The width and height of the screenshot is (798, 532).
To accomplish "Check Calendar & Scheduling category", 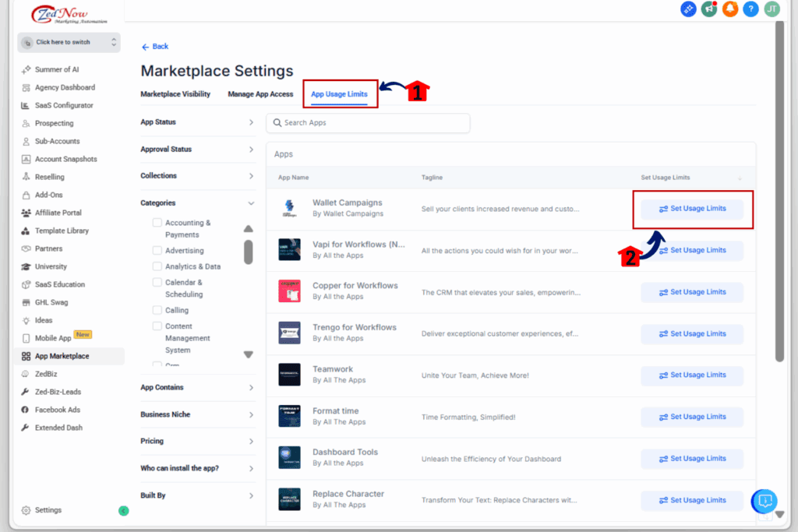I will click(157, 282).
